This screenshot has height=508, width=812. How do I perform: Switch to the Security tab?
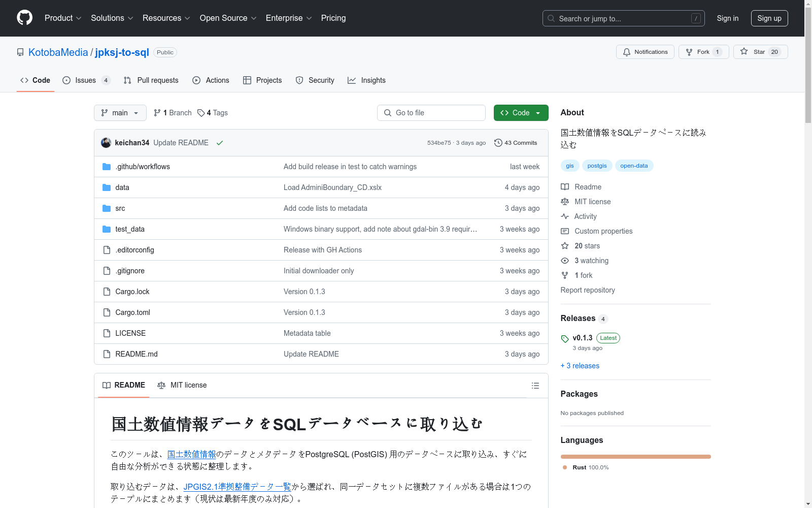point(315,80)
